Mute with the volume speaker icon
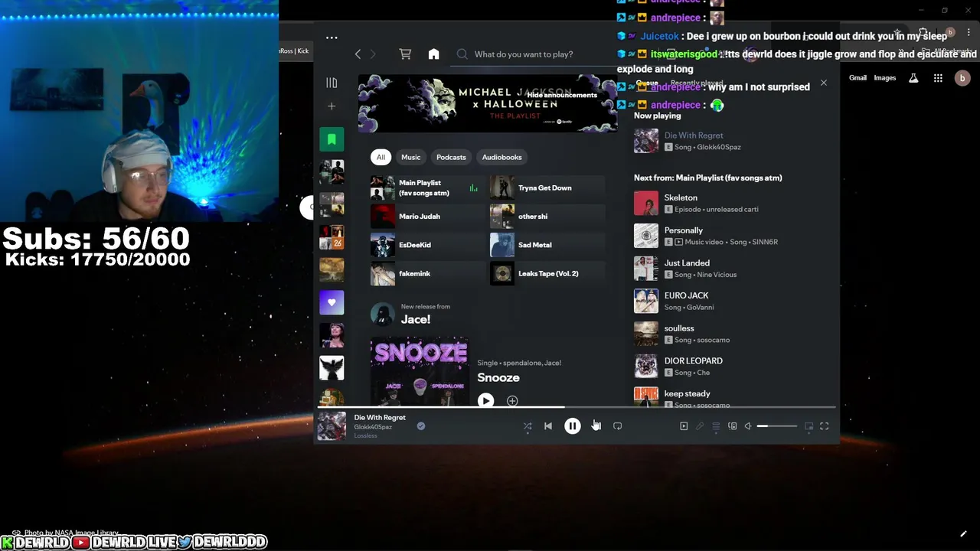 (x=748, y=426)
